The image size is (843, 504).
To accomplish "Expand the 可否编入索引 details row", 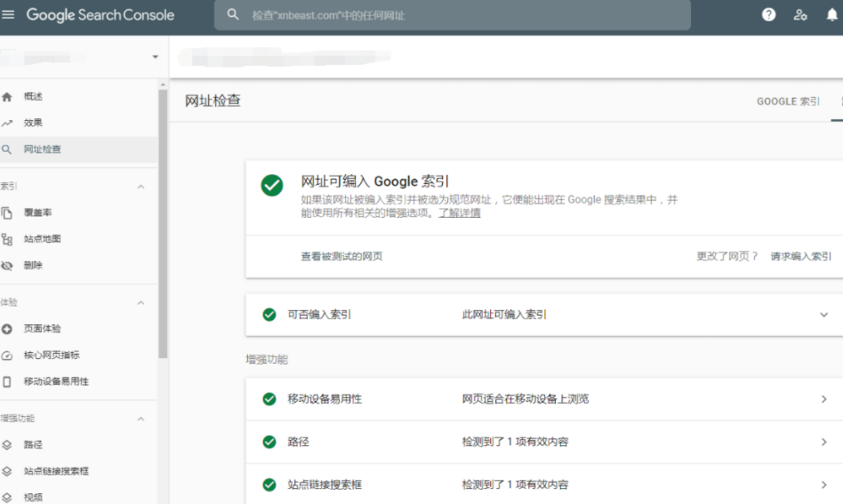I will click(x=823, y=315).
